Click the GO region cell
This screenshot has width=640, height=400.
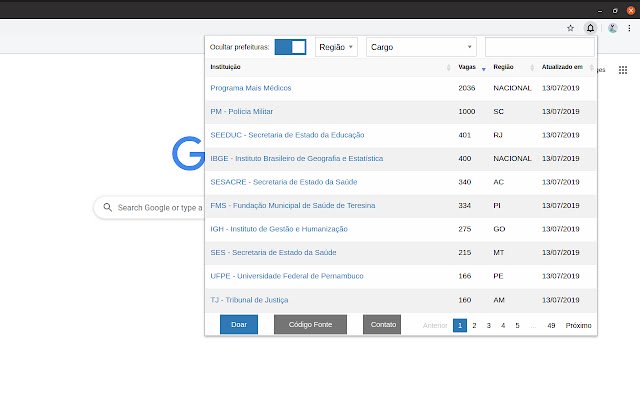[x=499, y=229]
